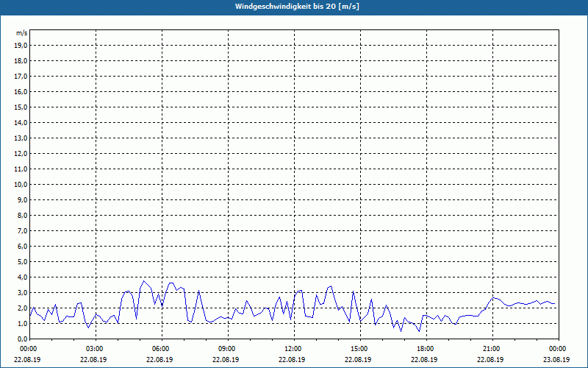
Task: Select the "3,0" y-axis value
Action: [x=23, y=292]
